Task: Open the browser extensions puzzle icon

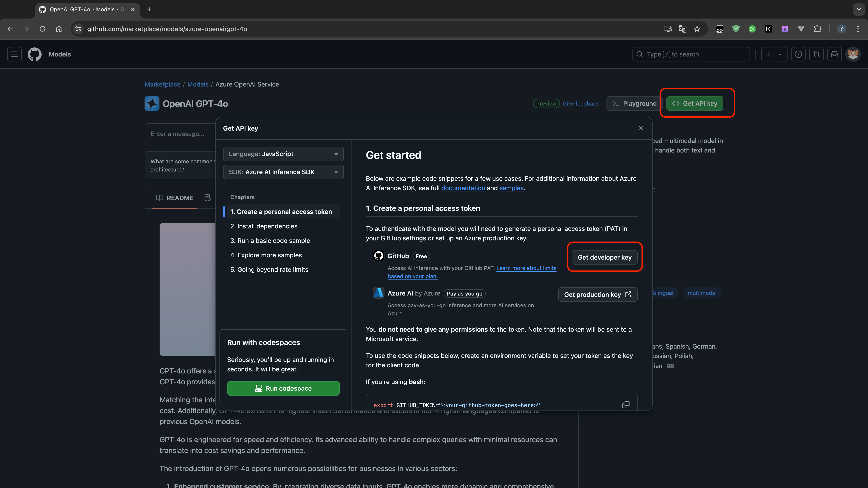Action: point(817,29)
